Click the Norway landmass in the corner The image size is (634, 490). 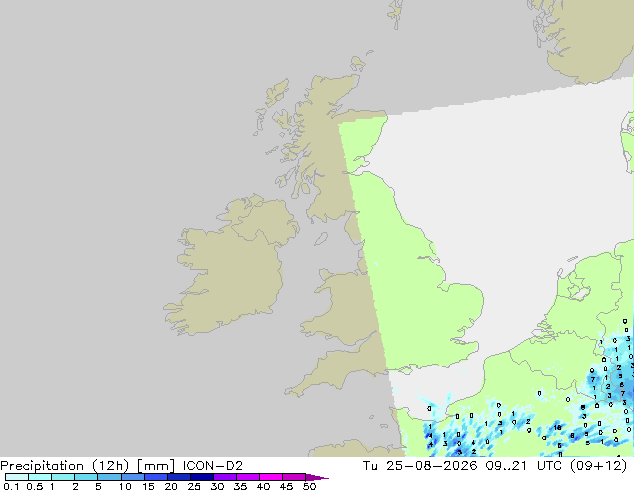[x=584, y=38]
